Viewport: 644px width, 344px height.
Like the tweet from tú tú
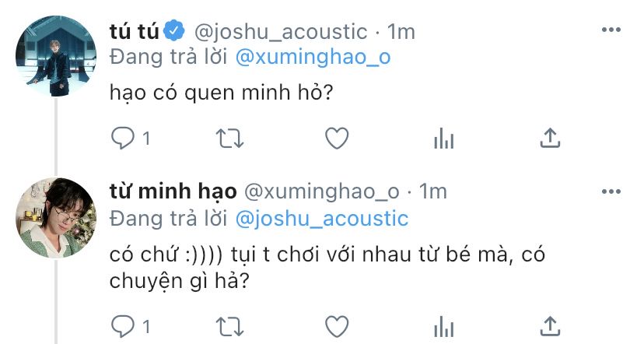[337, 138]
